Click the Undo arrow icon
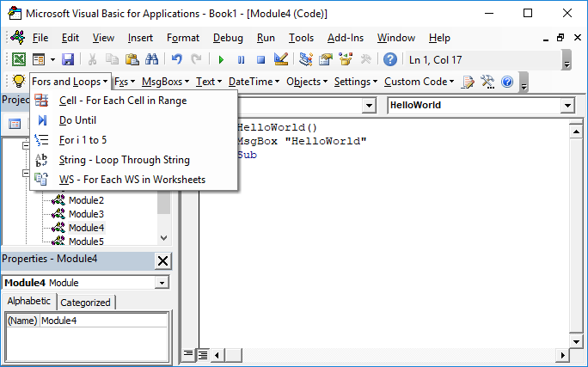The height and width of the screenshot is (367, 588). coord(177,59)
